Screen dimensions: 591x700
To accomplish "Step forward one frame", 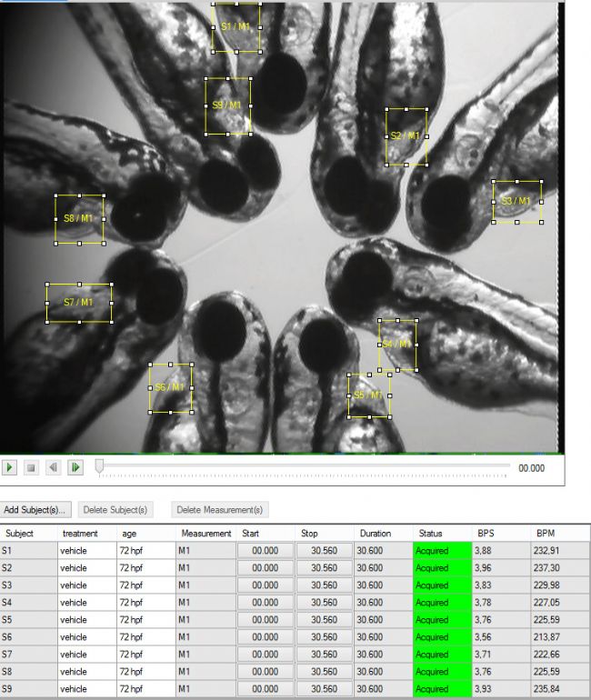I will [75, 467].
